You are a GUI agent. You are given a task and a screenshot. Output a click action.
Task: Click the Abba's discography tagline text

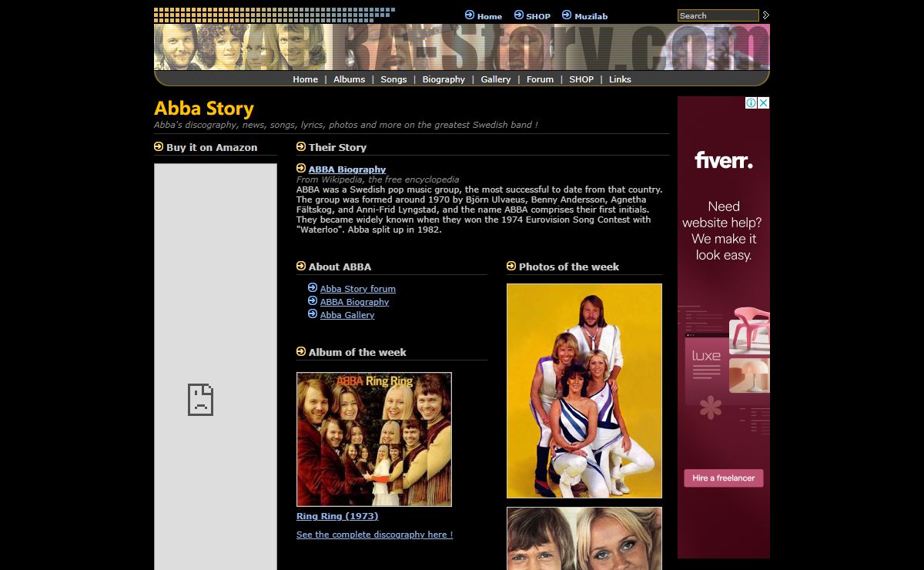pyautogui.click(x=346, y=125)
